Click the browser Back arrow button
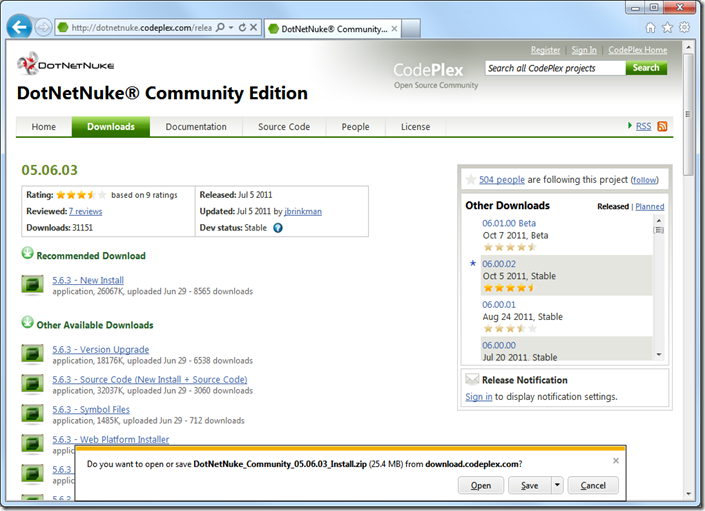705x511 pixels. (x=19, y=27)
